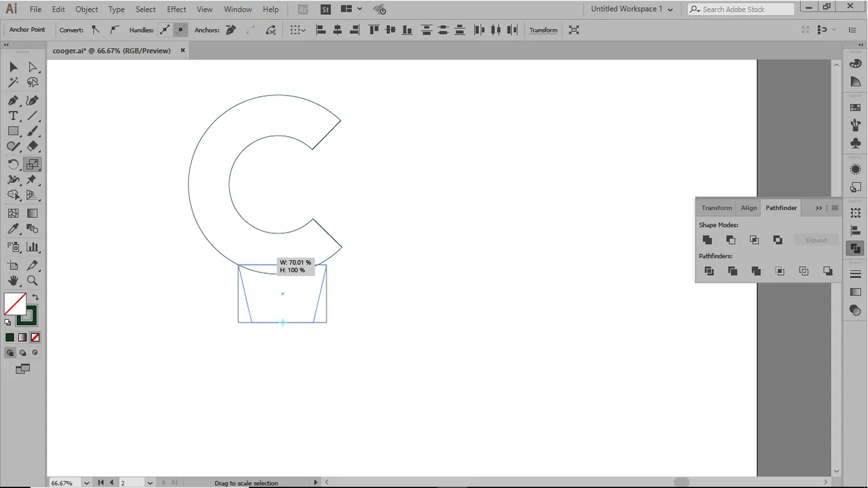The image size is (868, 488).
Task: Select the Scale tool
Action: click(33, 165)
